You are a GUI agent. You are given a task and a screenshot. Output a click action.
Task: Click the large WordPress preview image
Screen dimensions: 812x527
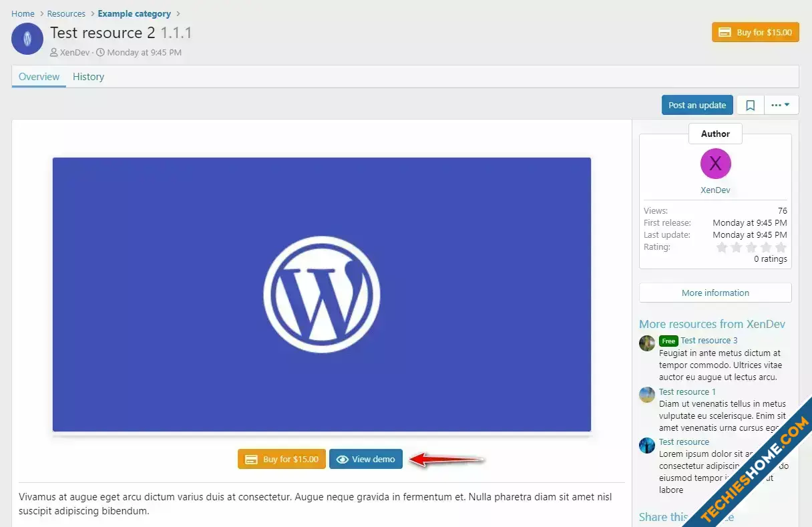point(322,294)
